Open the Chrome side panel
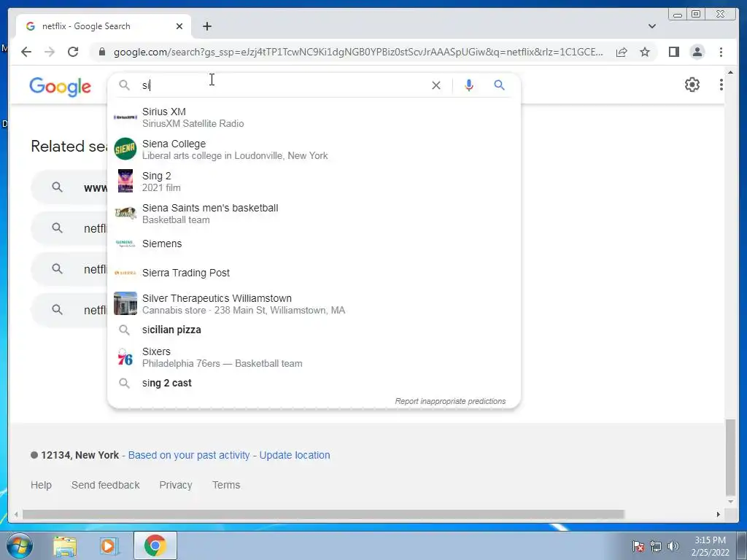Screen dimensions: 747x560 (673, 52)
